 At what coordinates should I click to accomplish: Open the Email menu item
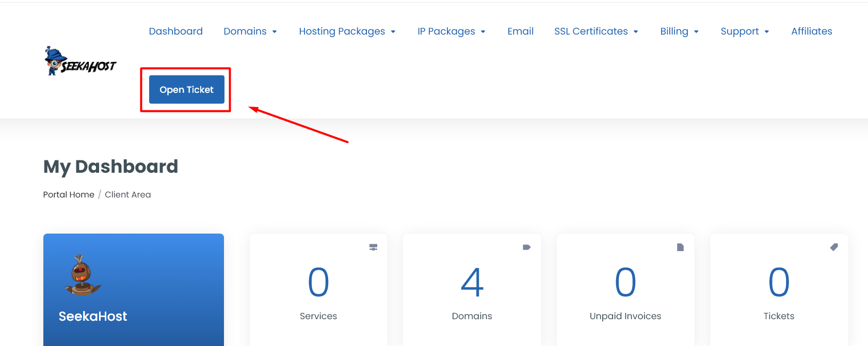[520, 31]
